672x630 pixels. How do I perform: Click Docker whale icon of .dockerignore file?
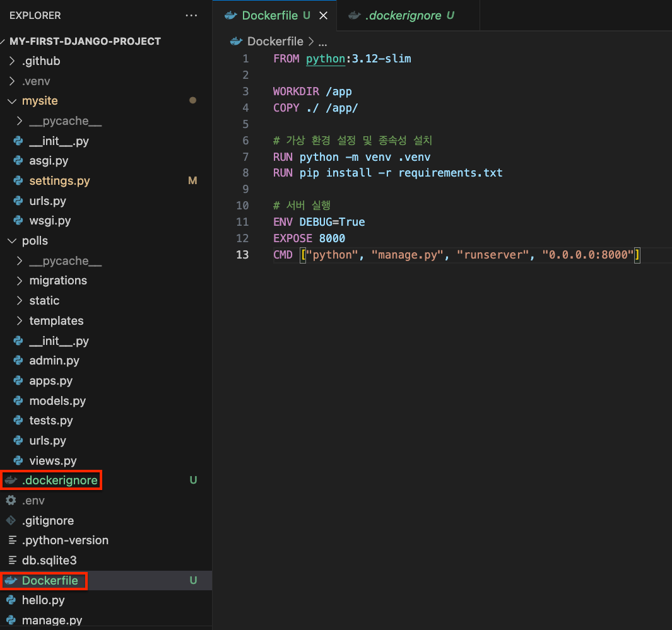pos(11,480)
